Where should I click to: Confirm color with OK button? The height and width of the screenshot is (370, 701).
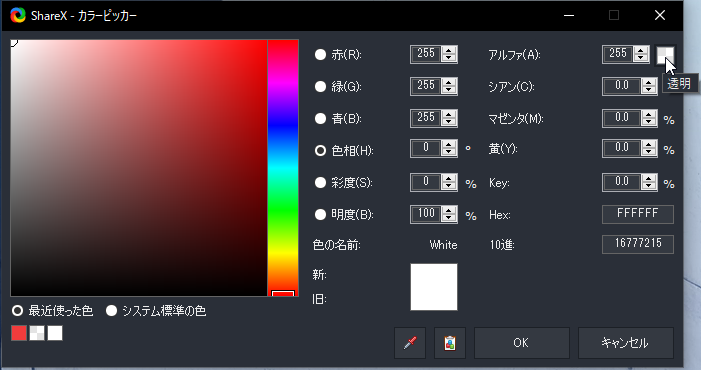522,343
